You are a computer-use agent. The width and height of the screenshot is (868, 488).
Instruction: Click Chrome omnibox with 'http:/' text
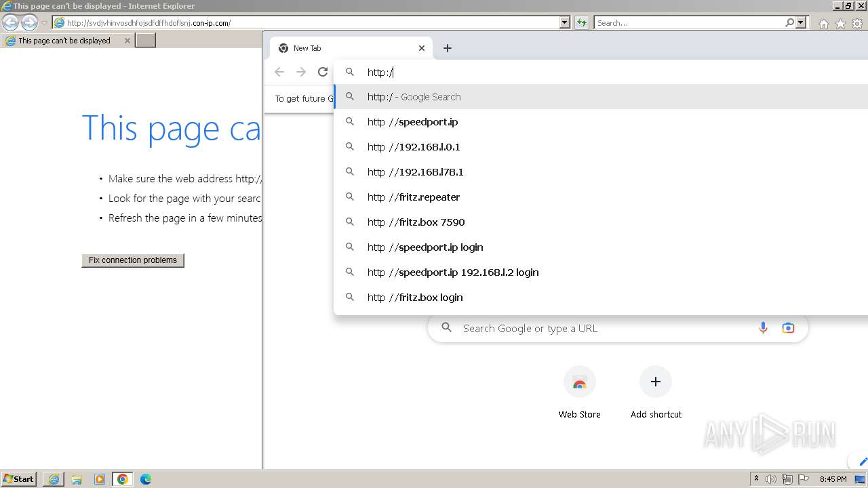(x=601, y=72)
